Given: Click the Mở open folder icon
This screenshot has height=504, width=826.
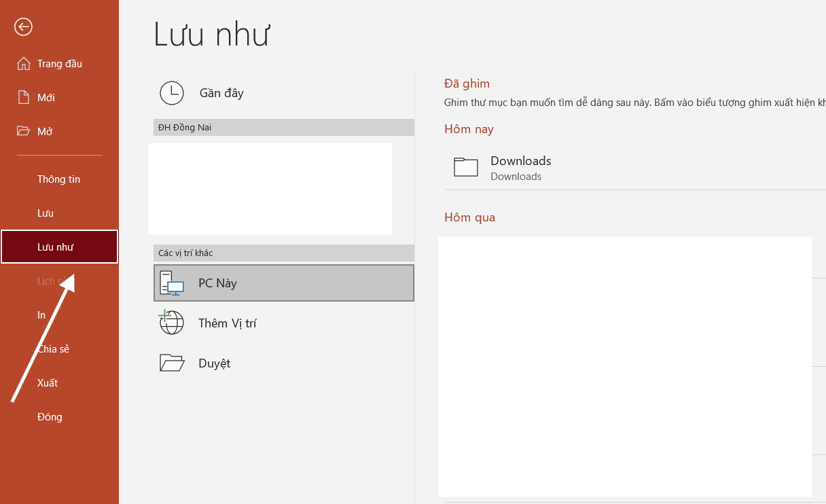Looking at the screenshot, I should pos(24,131).
